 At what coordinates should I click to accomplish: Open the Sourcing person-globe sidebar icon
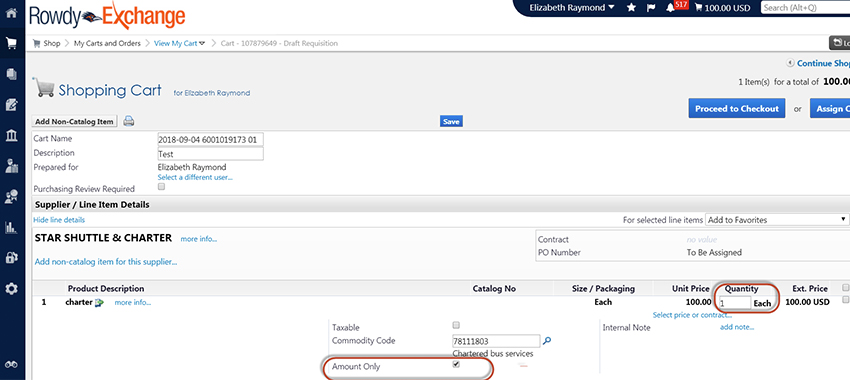tap(11, 197)
